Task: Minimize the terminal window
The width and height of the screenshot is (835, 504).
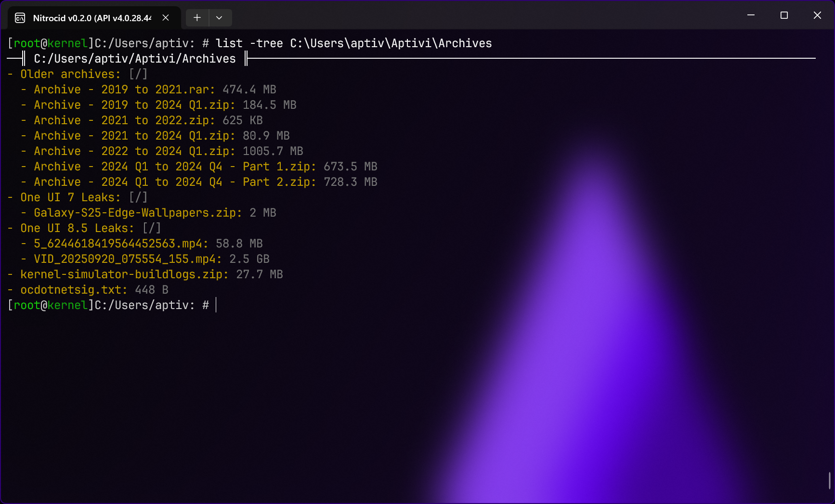Action: [x=751, y=15]
